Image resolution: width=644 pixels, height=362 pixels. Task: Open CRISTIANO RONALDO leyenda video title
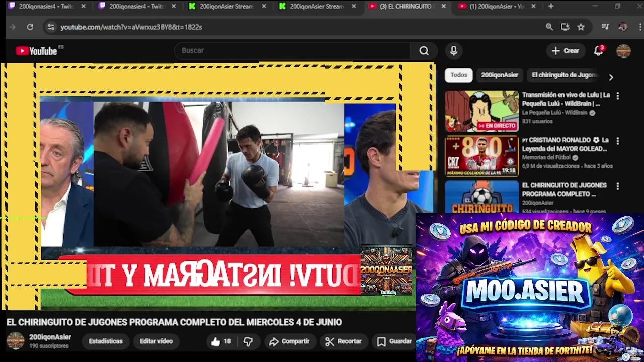point(566,144)
